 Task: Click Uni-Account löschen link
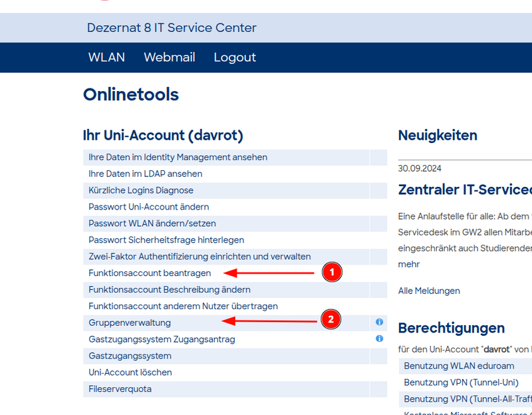(x=130, y=372)
